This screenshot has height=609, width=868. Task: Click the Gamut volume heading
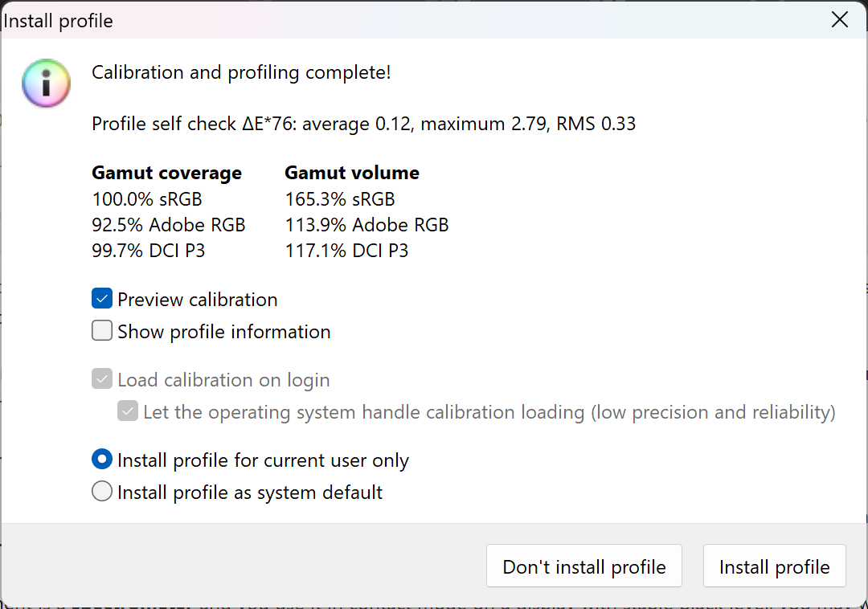pos(352,173)
